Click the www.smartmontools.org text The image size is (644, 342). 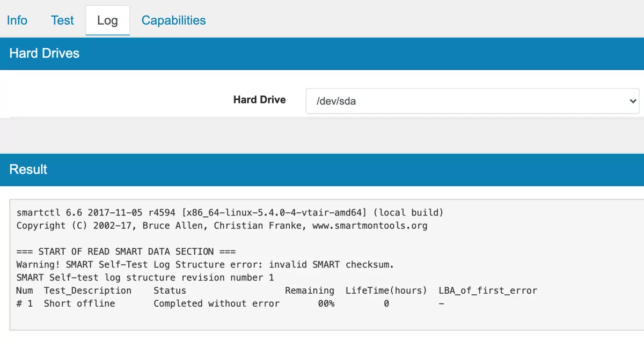370,226
